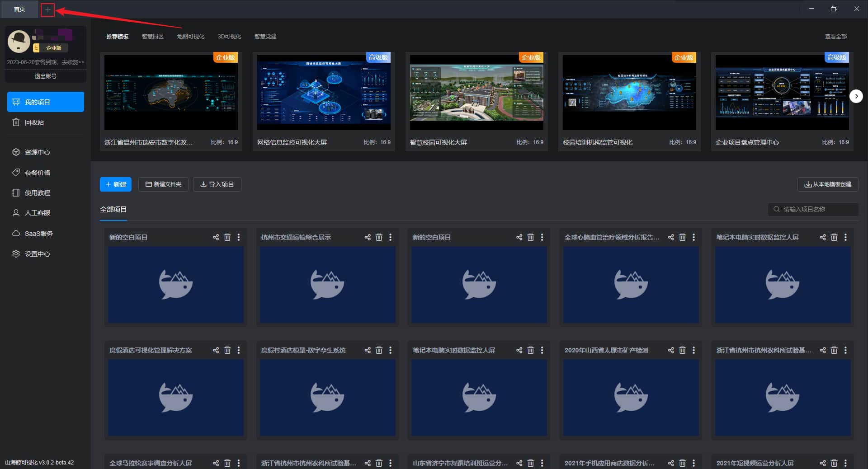Click the user avatar picture
The width and height of the screenshot is (868, 469).
tap(19, 42)
